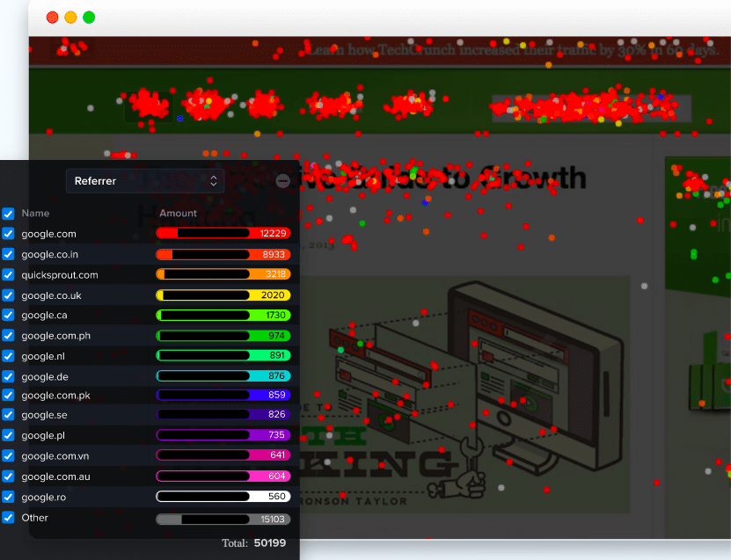Screen dimensions: 731x560
Task: Toggle the Other referrer checkbox
Action: (x=8, y=518)
